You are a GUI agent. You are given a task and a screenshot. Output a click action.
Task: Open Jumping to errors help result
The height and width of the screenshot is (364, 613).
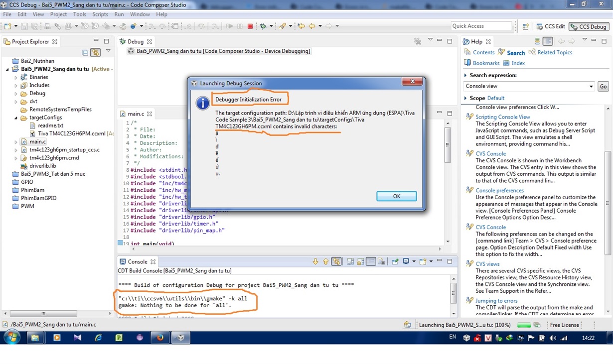[x=496, y=301]
